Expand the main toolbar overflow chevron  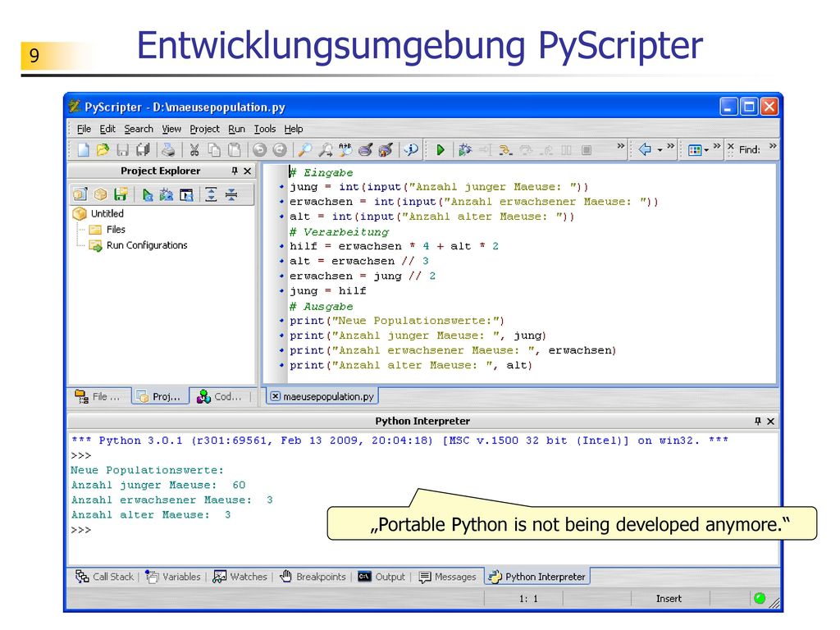620,146
